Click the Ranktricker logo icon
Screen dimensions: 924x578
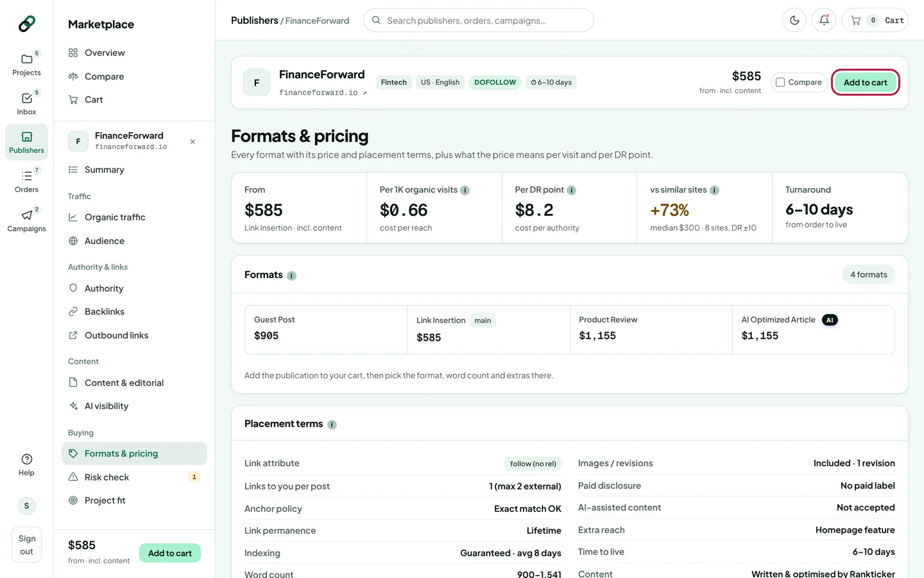point(26,24)
